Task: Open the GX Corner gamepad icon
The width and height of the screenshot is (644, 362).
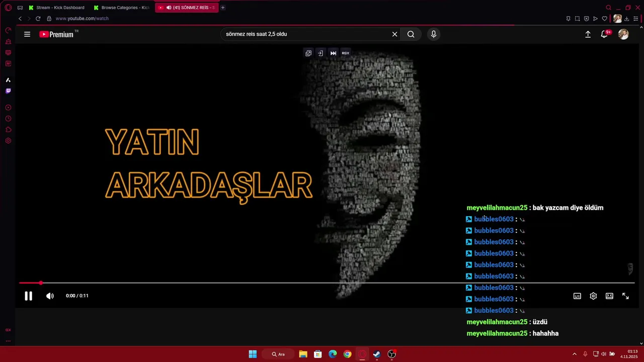Action: point(20,8)
